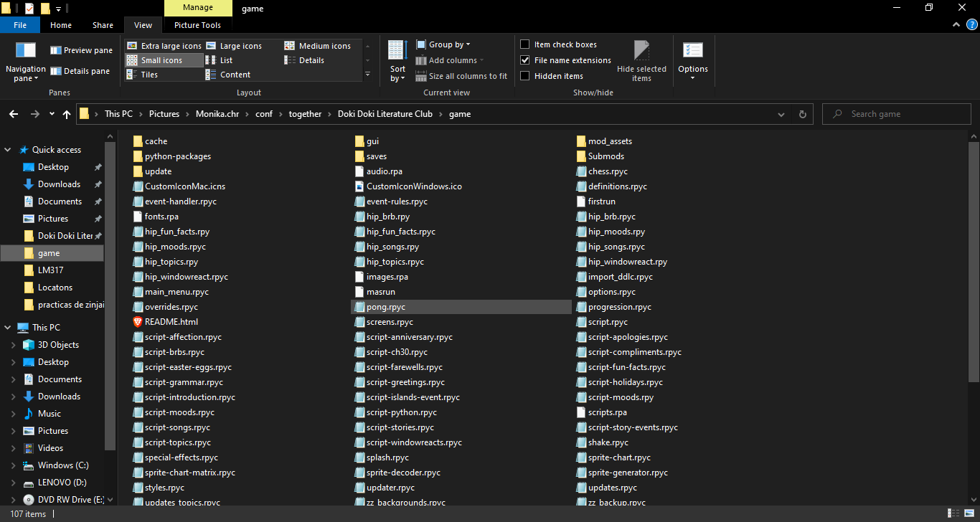Click inside the Search game box
This screenshot has height=522, width=980.
895,113
